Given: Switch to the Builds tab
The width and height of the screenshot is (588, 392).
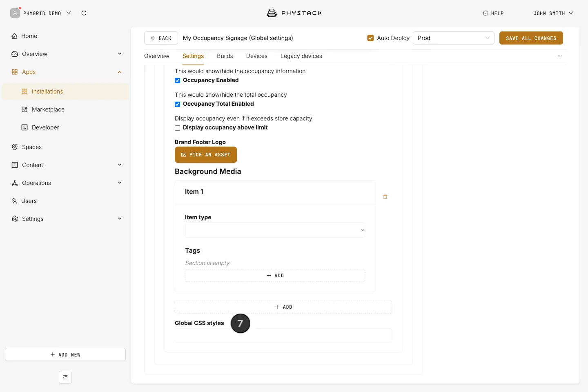Looking at the screenshot, I should click(x=225, y=56).
